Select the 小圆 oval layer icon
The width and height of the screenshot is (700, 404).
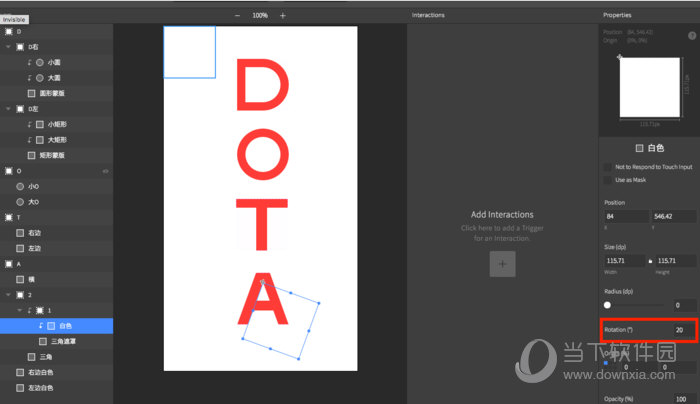pyautogui.click(x=40, y=62)
